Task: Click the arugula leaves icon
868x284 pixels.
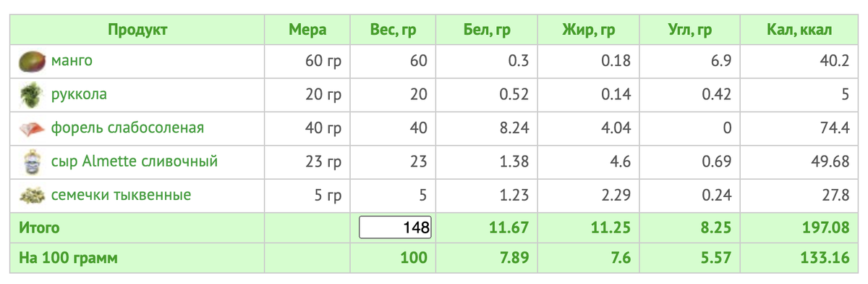Action: pyautogui.click(x=31, y=94)
